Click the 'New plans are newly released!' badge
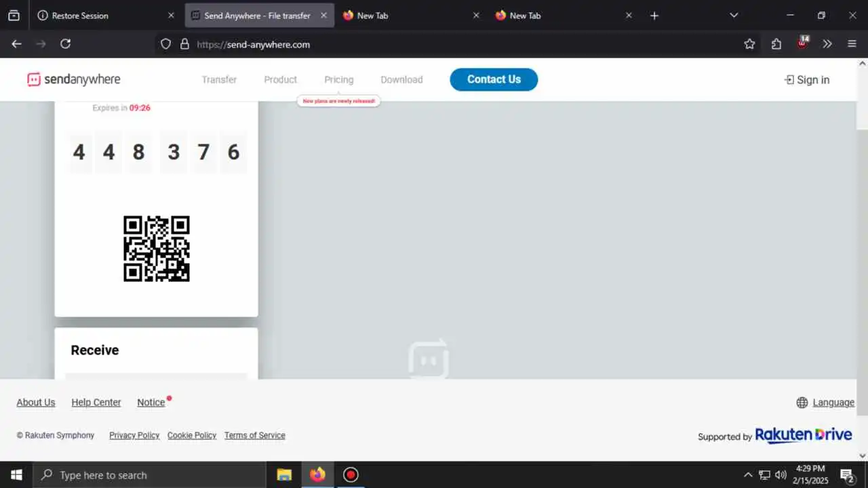The height and width of the screenshot is (488, 868). 339,101
